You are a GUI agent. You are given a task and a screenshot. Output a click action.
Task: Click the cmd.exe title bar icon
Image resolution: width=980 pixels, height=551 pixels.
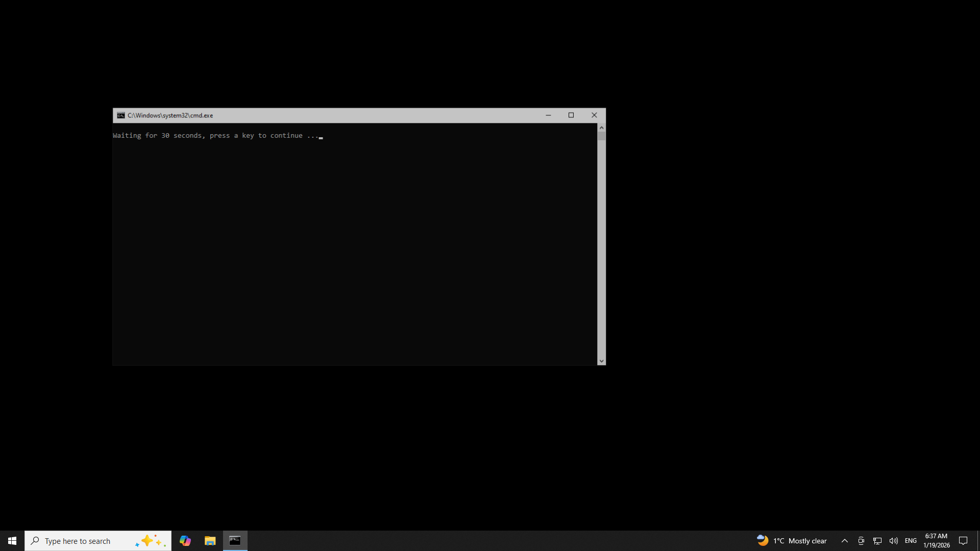pyautogui.click(x=120, y=115)
